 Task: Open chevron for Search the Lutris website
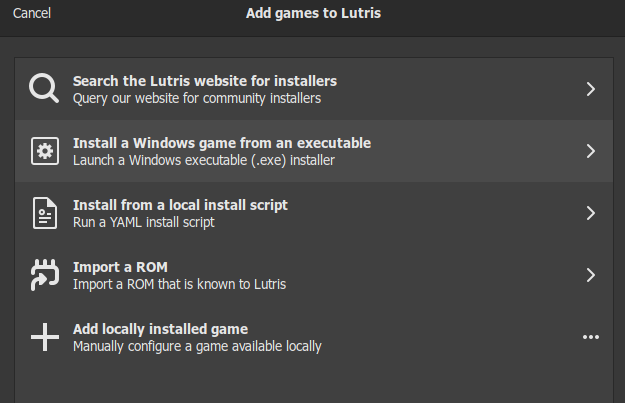tap(591, 89)
